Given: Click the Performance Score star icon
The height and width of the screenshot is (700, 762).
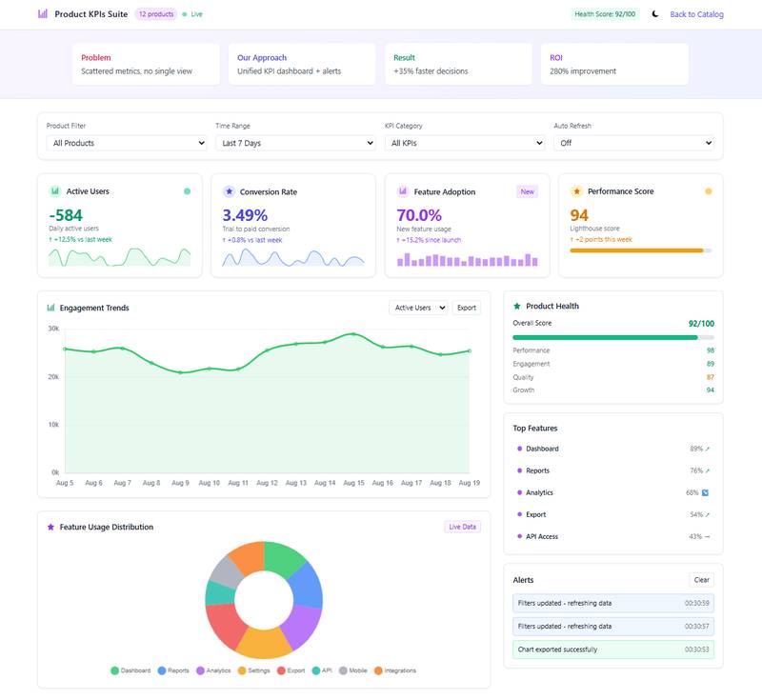Looking at the screenshot, I should click(x=576, y=191).
